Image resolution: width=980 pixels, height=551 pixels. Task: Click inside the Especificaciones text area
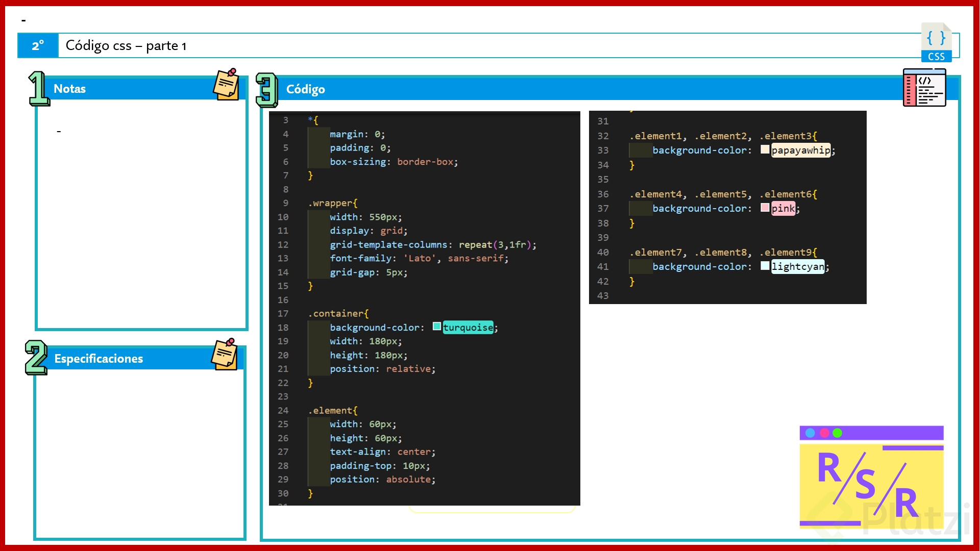[140, 453]
